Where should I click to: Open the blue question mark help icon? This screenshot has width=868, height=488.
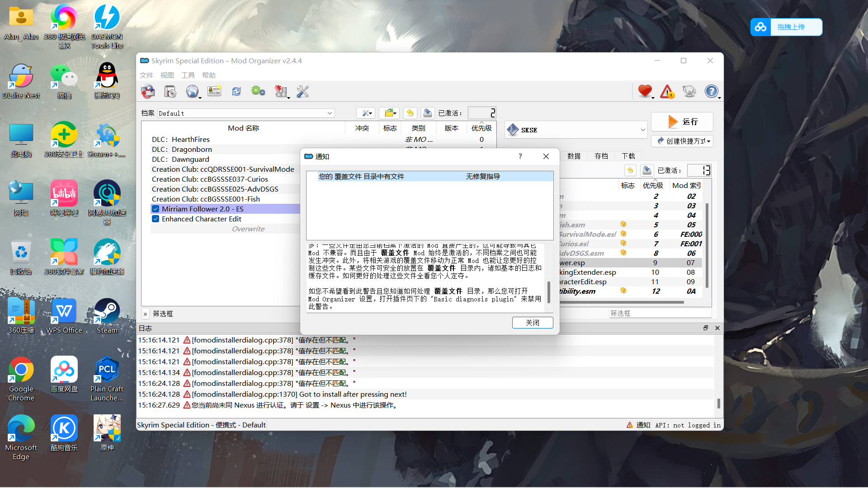pos(711,92)
